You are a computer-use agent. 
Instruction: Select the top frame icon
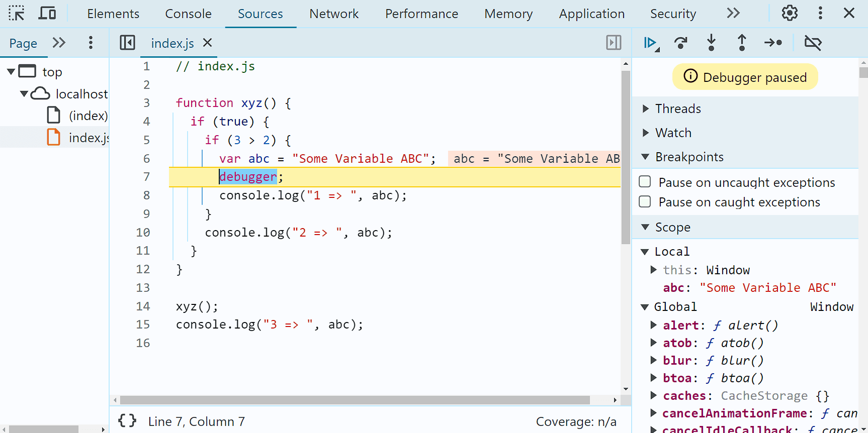[x=27, y=71]
